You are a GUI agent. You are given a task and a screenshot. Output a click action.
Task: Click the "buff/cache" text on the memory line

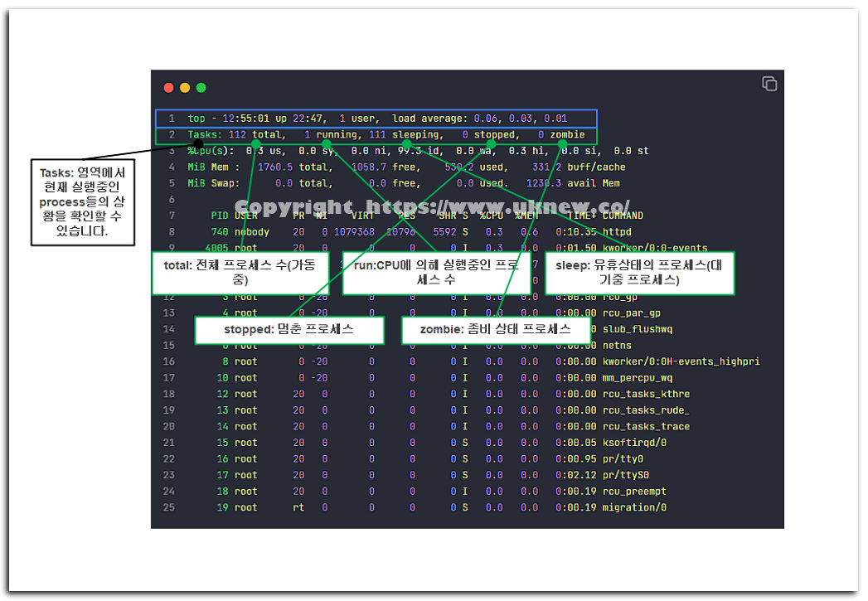pos(596,167)
